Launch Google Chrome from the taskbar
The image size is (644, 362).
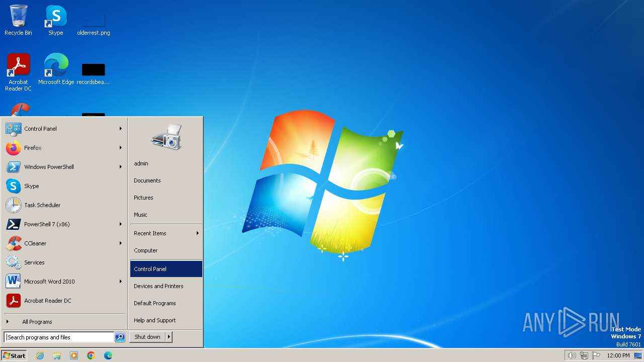tap(91, 355)
